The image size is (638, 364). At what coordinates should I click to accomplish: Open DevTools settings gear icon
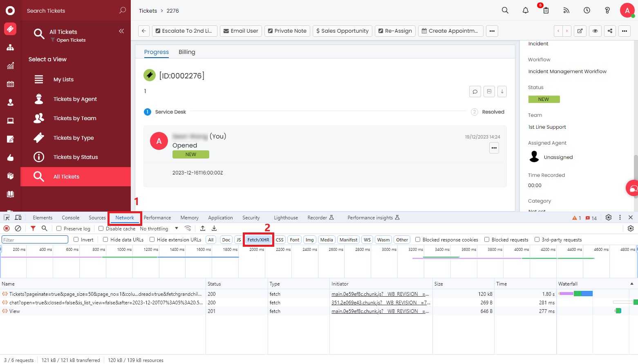click(x=608, y=218)
